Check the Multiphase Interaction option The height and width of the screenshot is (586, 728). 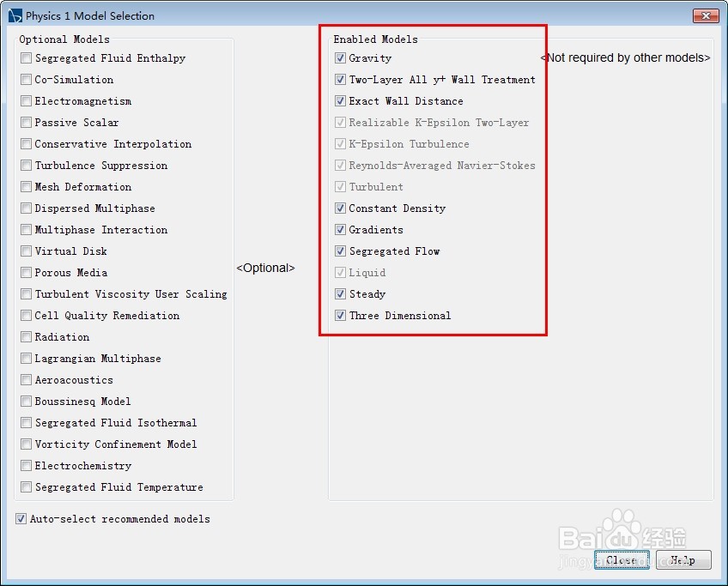27,230
